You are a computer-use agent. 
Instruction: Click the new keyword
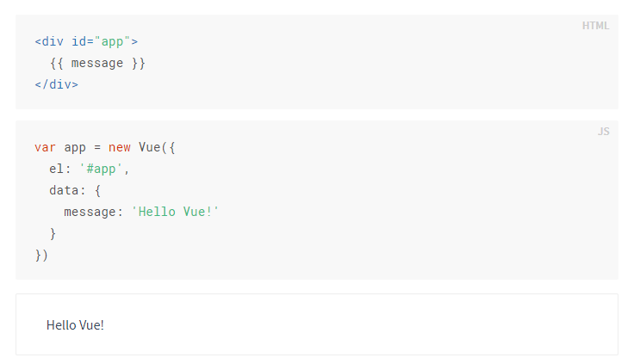tap(119, 147)
